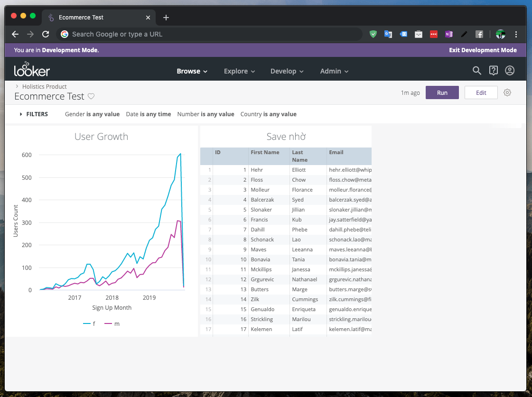
Task: Open the Explore dropdown menu
Action: (x=239, y=71)
